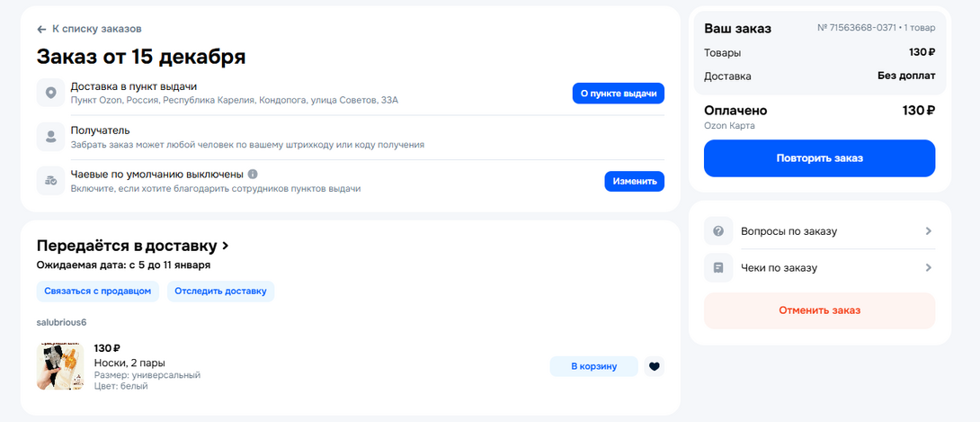980x422 pixels.
Task: Expand the "Передаётся в доставку" status chevron
Action: [x=226, y=246]
